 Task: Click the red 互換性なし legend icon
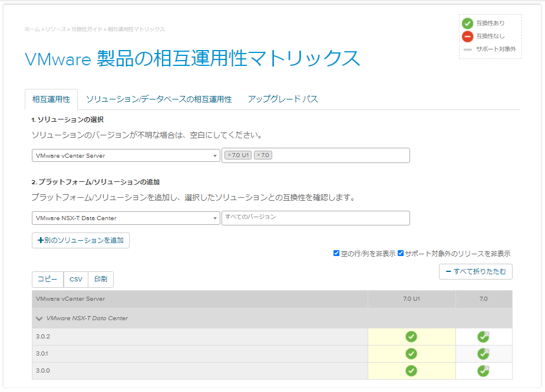point(467,36)
